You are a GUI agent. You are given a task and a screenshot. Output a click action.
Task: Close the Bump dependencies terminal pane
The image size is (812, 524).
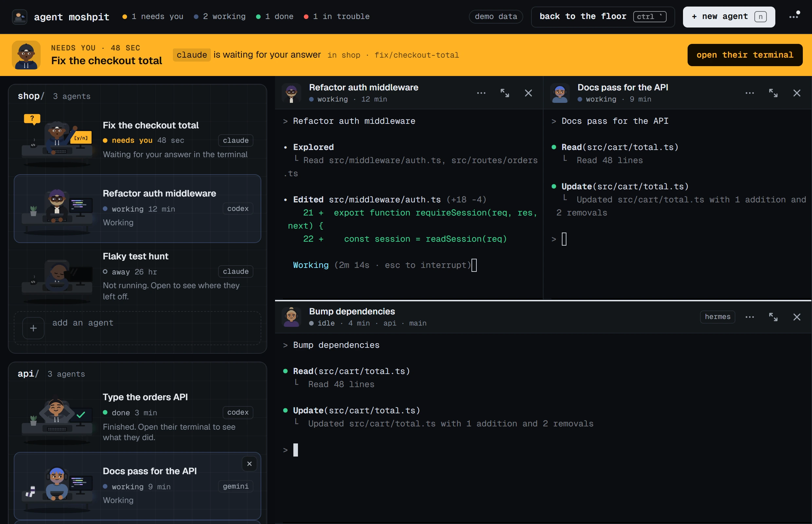797,317
